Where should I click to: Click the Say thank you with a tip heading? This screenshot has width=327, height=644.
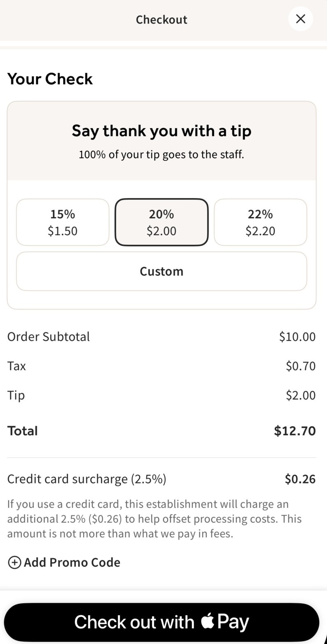click(x=162, y=131)
